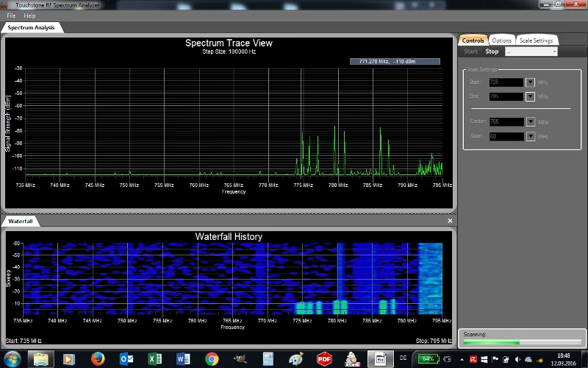
Task: Click the DE language indicator
Action: (x=403, y=358)
